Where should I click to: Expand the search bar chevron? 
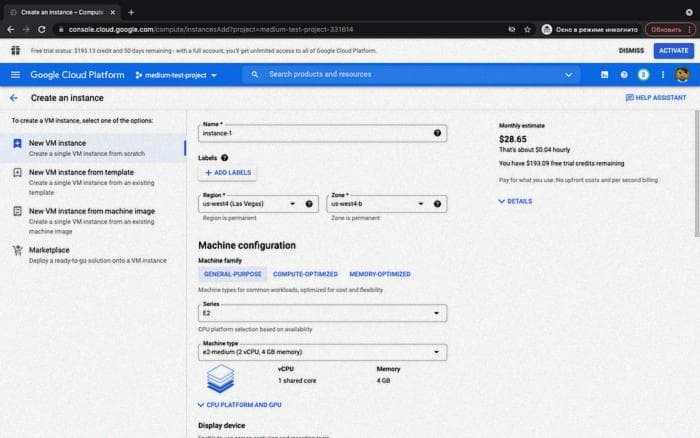pos(568,75)
